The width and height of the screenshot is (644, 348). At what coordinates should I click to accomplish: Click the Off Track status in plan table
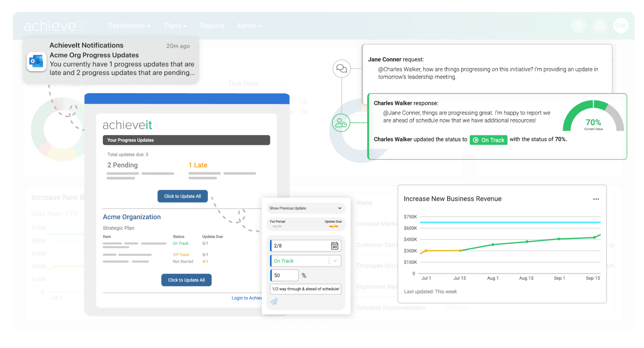pyautogui.click(x=181, y=255)
